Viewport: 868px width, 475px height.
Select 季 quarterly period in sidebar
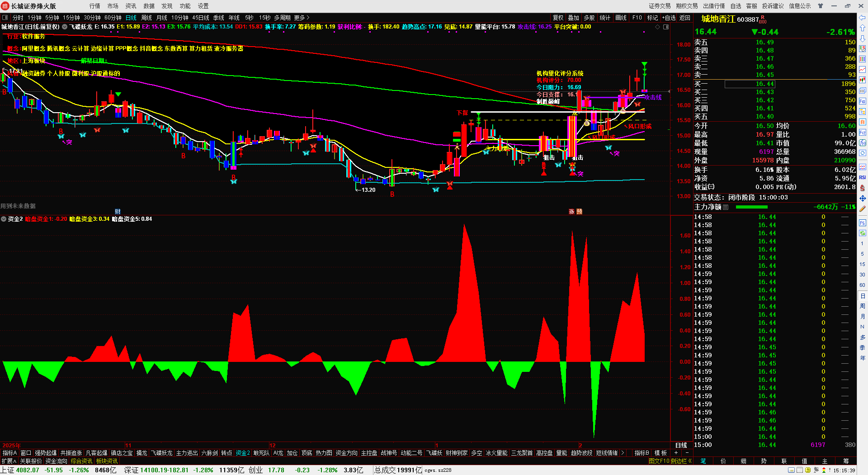click(x=862, y=347)
